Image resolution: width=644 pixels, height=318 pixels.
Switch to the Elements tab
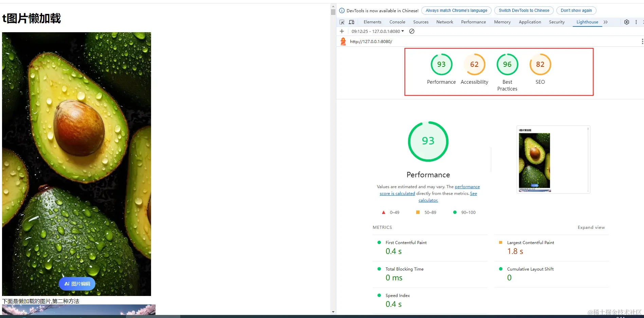pyautogui.click(x=372, y=22)
